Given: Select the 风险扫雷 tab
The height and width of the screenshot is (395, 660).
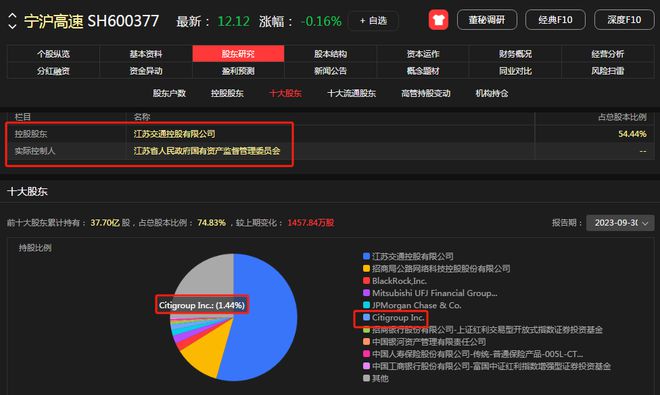Looking at the screenshot, I should point(607,71).
